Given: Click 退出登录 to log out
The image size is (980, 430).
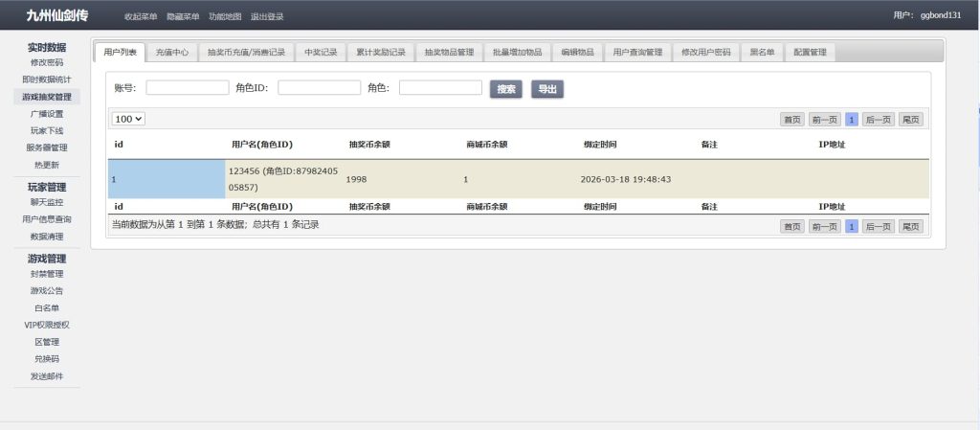Looking at the screenshot, I should 267,17.
